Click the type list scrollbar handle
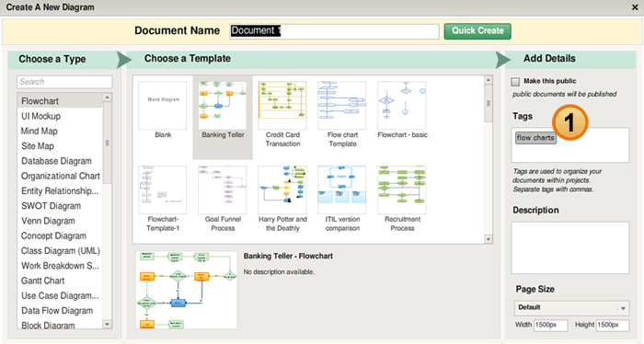Screen dimensions: 644x344 (x=108, y=143)
